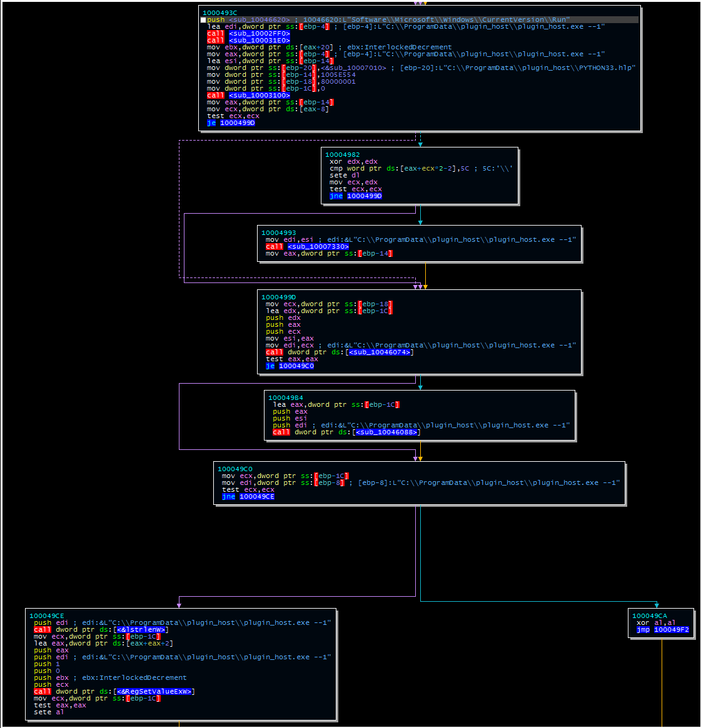Viewport: 701px width, 728px height.
Task: Select the block address label 1000493C
Action: 219,13
